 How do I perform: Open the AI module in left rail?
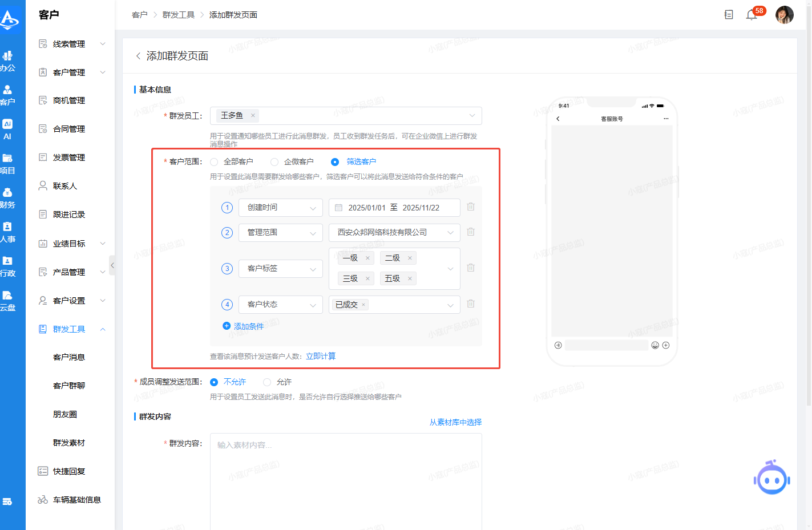pyautogui.click(x=7, y=129)
